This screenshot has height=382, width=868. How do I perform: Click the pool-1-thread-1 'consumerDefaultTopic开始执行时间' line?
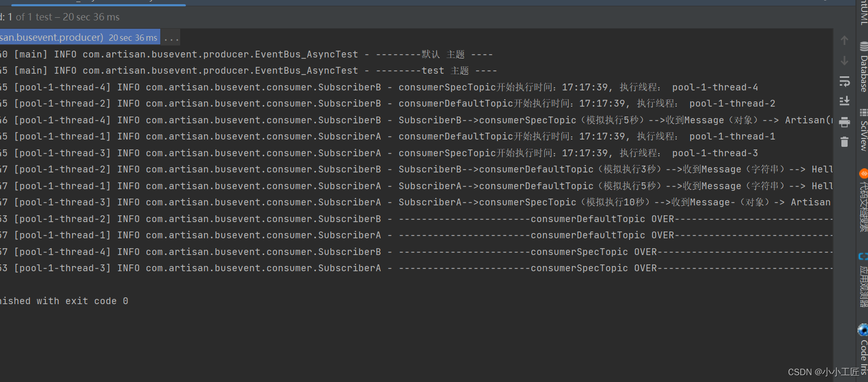coord(388,136)
